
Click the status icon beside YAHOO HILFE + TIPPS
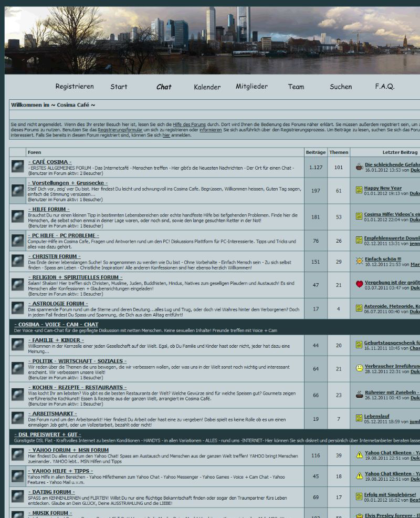tap(17, 476)
